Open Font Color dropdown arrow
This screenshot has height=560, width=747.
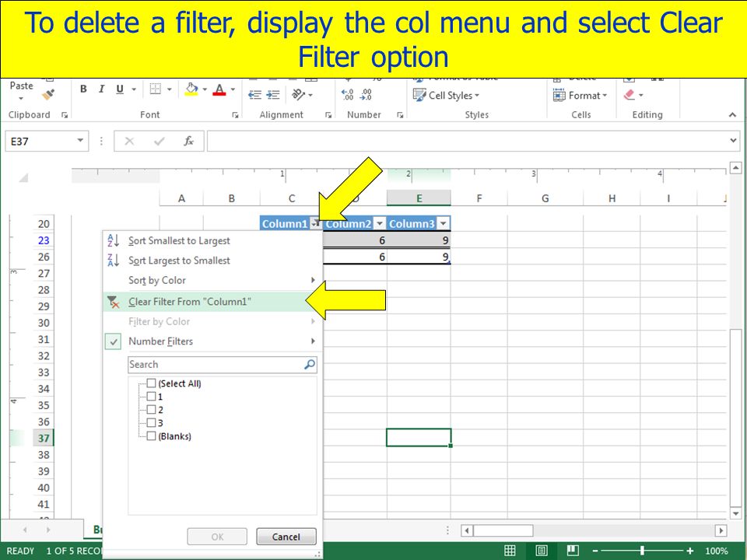233,89
